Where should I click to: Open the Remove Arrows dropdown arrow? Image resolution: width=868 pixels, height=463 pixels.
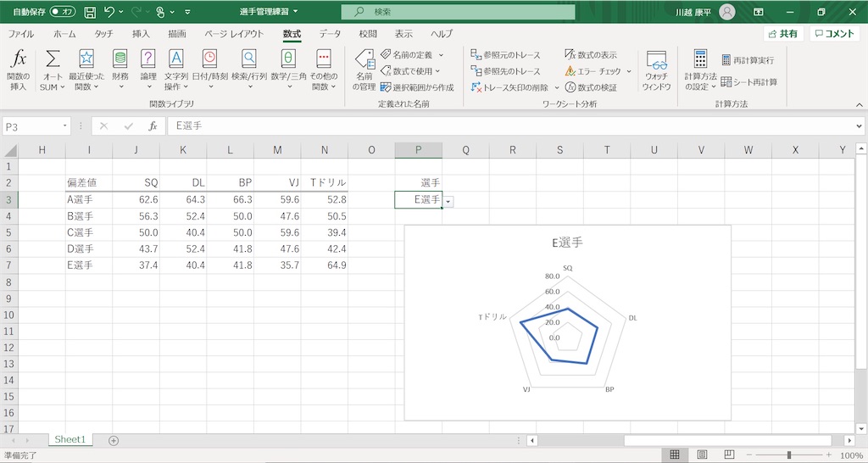coord(557,87)
